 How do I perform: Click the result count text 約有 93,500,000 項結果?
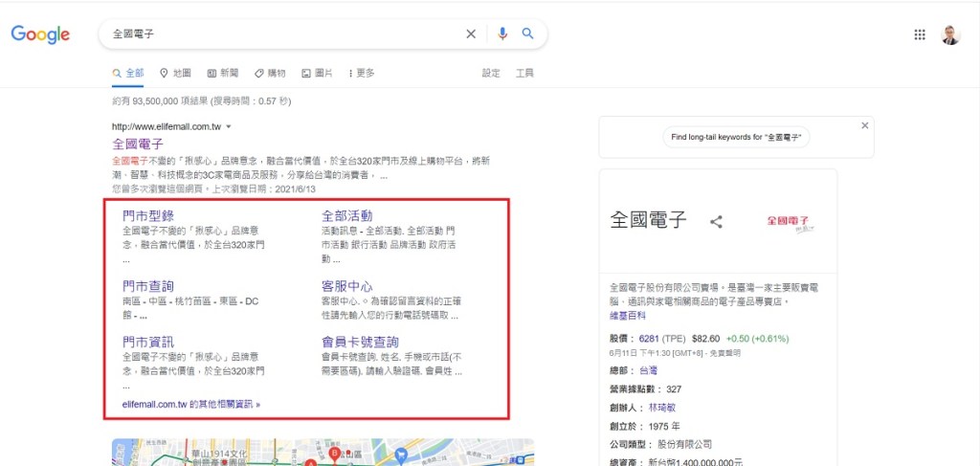tap(160, 100)
